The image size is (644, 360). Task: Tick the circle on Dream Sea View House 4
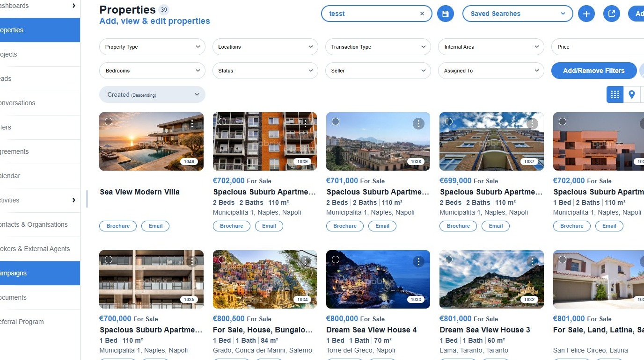point(336,259)
